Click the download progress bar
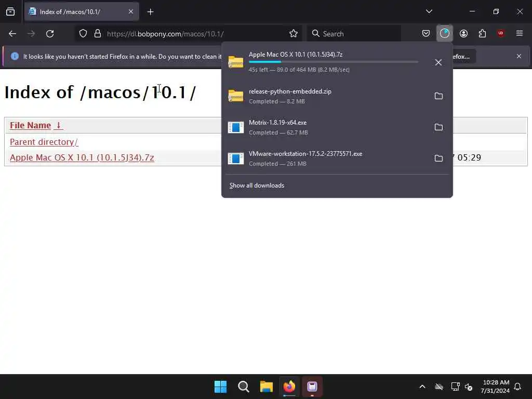 (334, 62)
